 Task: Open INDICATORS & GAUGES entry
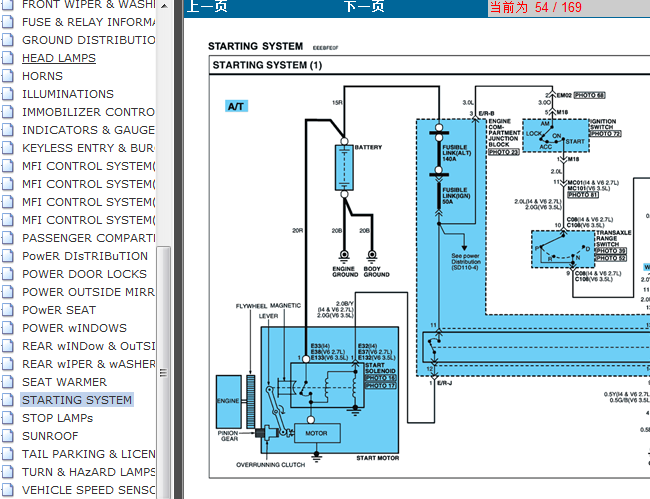89,130
